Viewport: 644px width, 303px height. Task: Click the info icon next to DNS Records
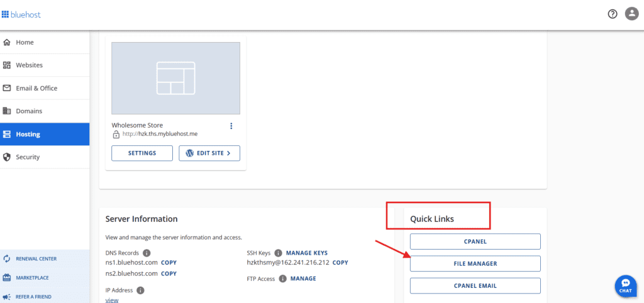pyautogui.click(x=147, y=253)
